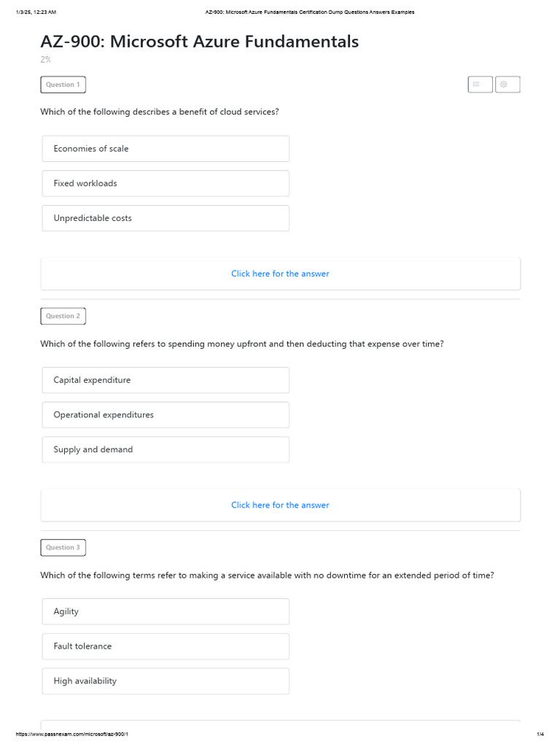Screen dimensions: 560x747
Task: Open the settings gear icon button
Action: tap(507, 85)
